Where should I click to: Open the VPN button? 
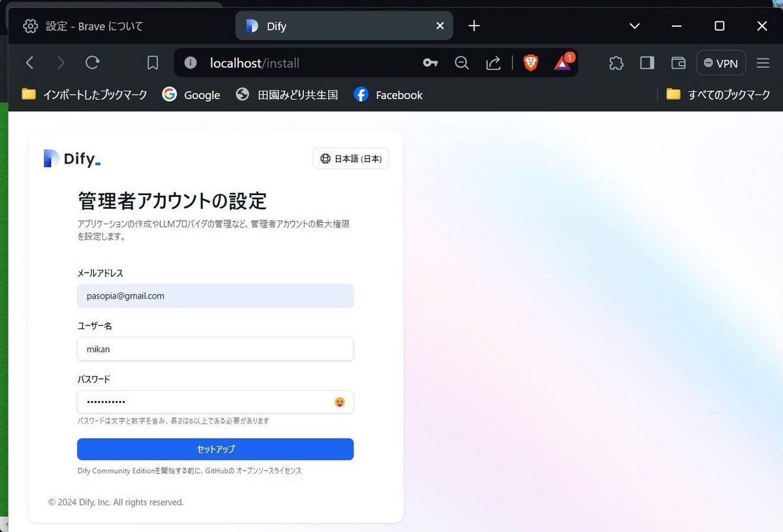pos(721,63)
